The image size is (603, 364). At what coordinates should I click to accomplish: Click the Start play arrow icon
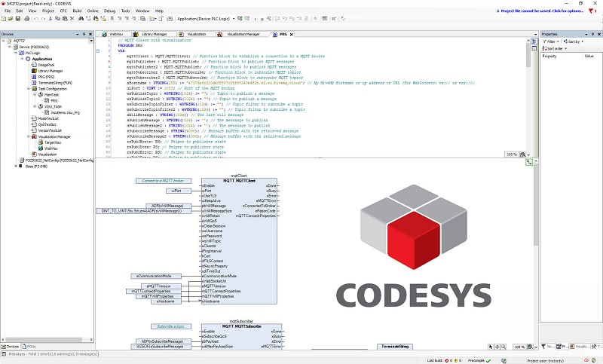tap(255, 19)
